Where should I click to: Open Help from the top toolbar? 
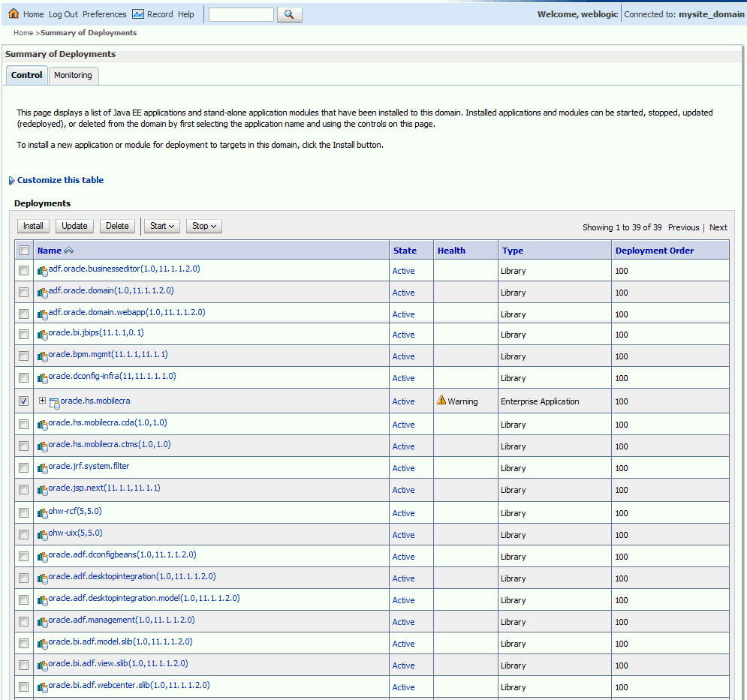coord(185,14)
